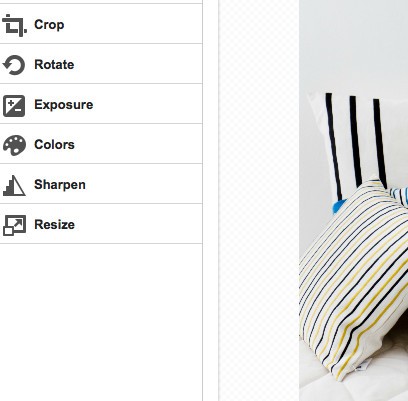408x401 pixels.
Task: Click the blue pillow behind striped cushion
Action: point(339,206)
